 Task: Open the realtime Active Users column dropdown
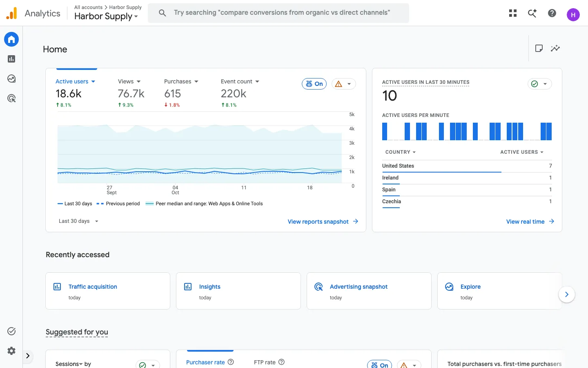[522, 152]
